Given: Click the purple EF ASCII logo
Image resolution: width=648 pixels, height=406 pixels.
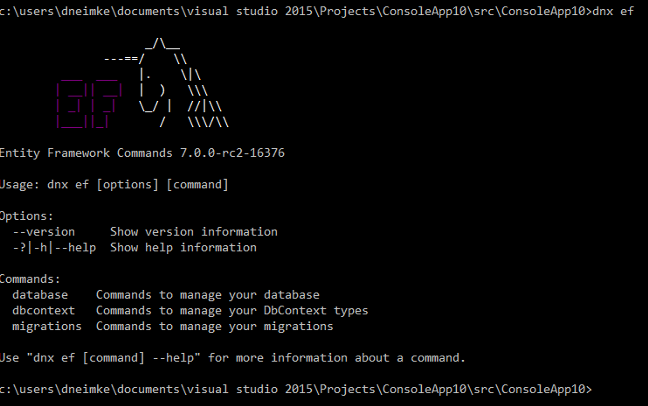Looking at the screenshot, I should coord(89,104).
